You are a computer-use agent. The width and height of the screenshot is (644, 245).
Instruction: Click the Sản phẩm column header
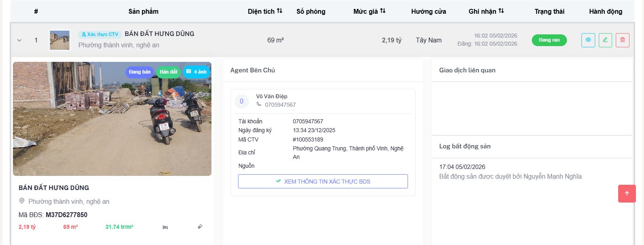(144, 11)
